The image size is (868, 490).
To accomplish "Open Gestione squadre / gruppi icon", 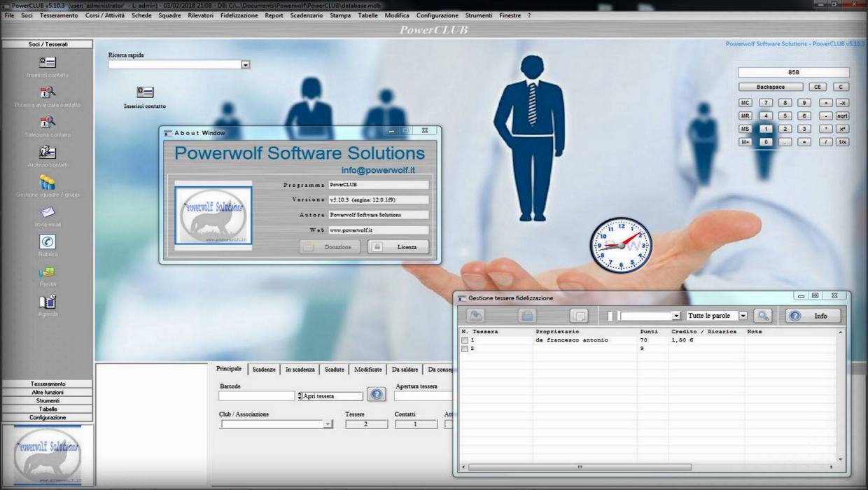I will pyautogui.click(x=48, y=183).
